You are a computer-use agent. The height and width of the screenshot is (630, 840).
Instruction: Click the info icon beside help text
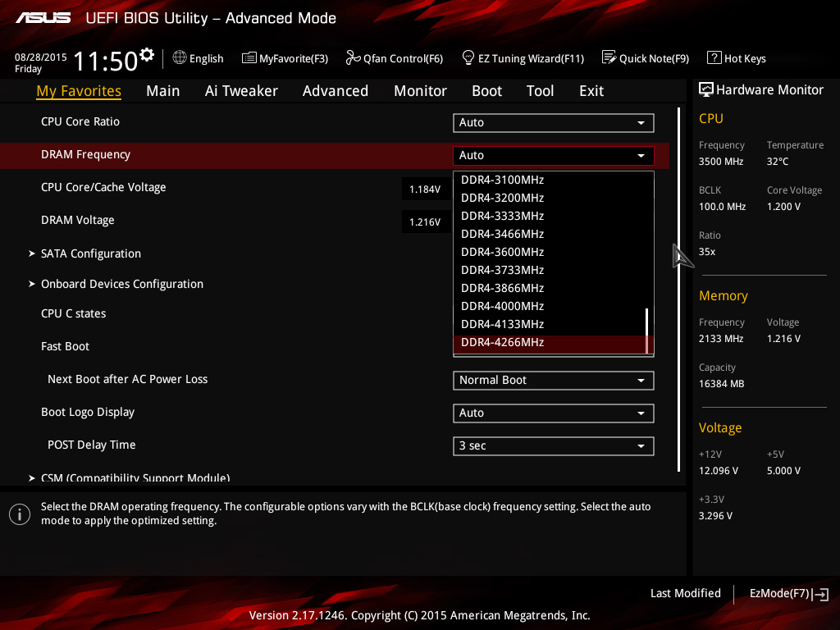20,514
